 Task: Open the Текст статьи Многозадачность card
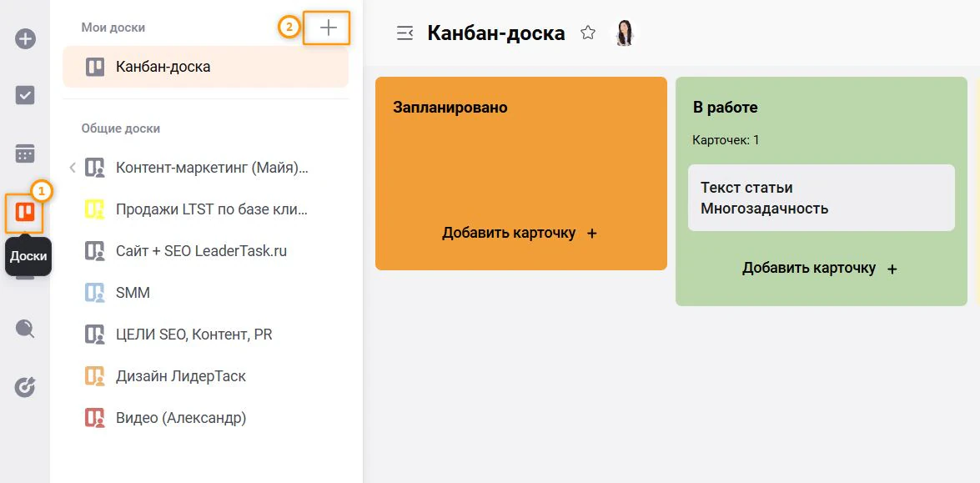[x=822, y=198]
